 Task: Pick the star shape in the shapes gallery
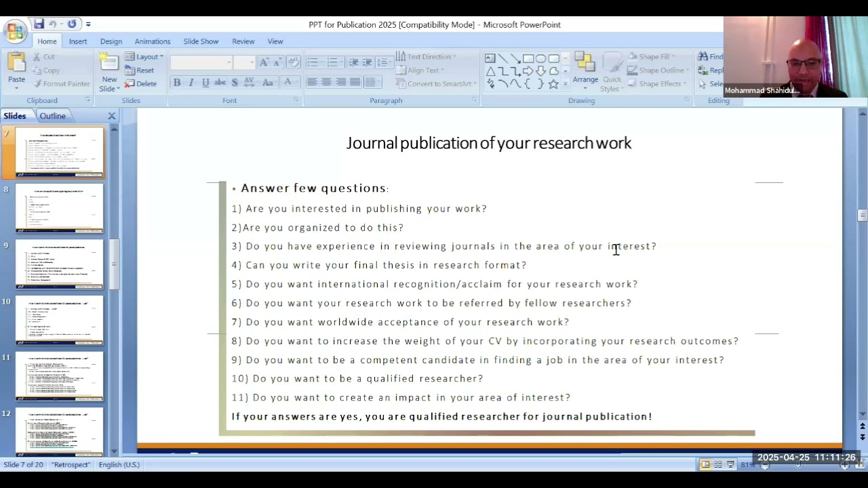point(553,84)
